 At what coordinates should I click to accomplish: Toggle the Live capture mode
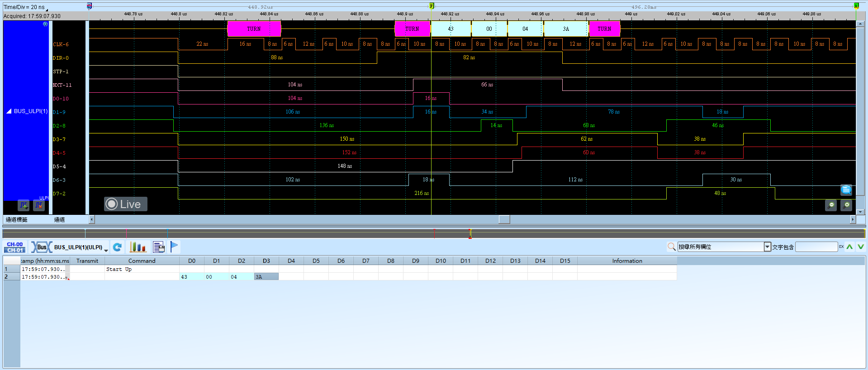[x=125, y=204]
